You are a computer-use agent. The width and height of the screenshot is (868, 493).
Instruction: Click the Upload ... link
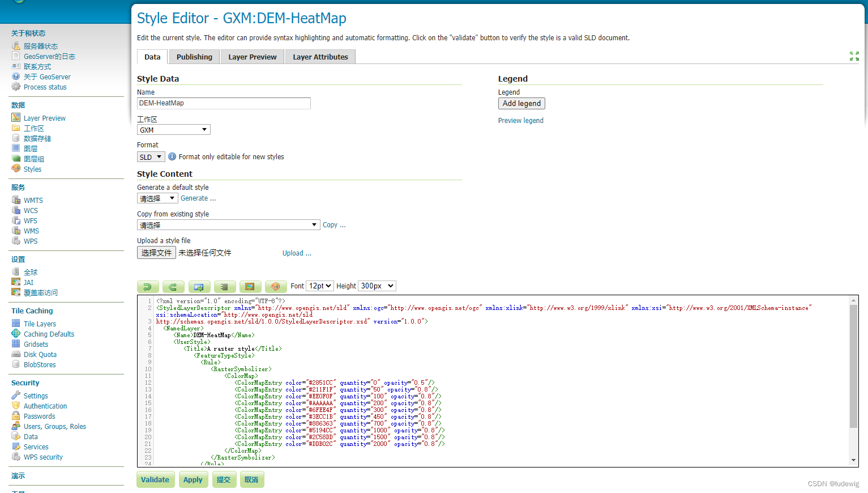click(297, 253)
